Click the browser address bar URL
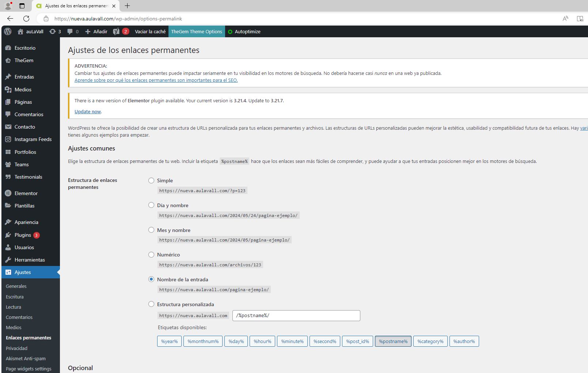The width and height of the screenshot is (588, 373). (118, 19)
